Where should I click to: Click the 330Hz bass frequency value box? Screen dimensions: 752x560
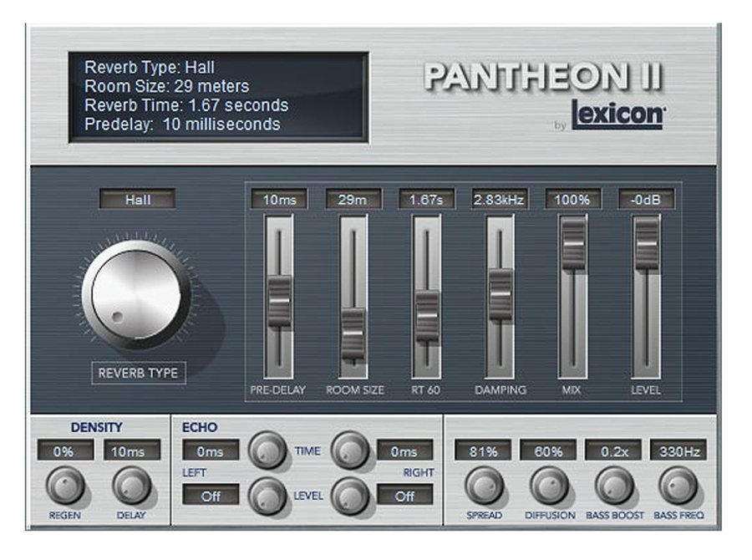[678, 451]
